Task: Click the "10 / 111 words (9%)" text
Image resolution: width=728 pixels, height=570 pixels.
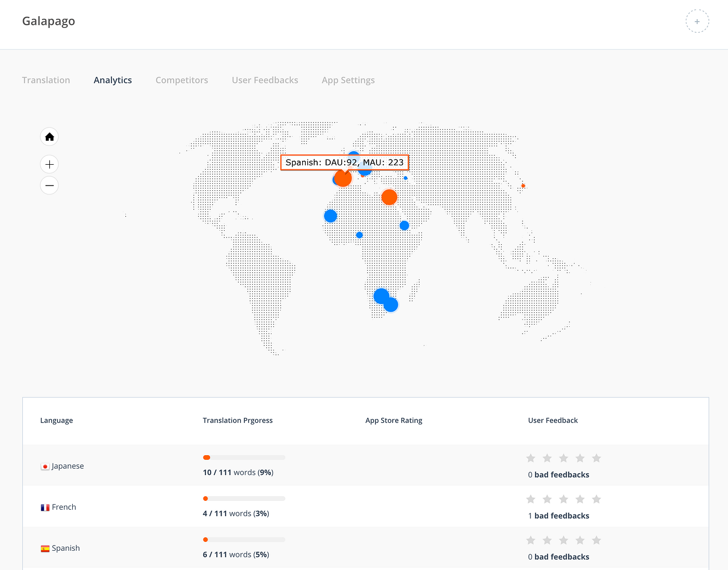Action: [x=238, y=472]
